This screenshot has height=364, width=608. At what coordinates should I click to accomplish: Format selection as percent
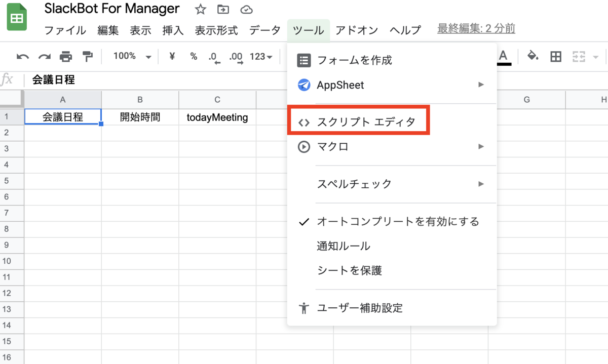(x=194, y=56)
